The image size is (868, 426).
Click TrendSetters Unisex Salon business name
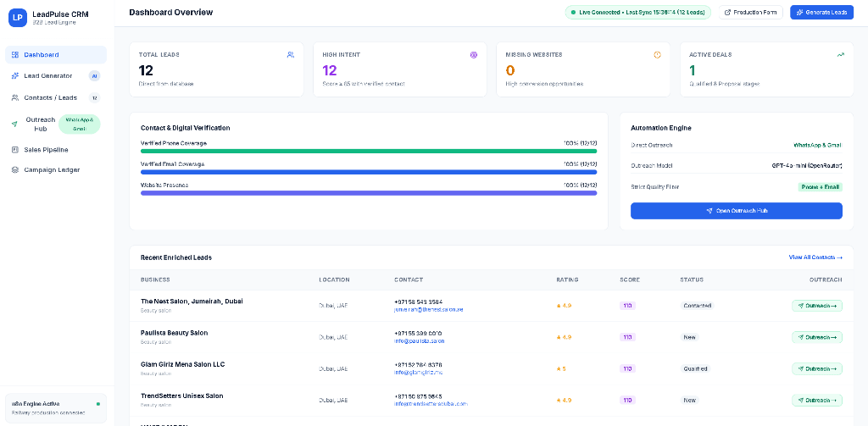coord(182,396)
